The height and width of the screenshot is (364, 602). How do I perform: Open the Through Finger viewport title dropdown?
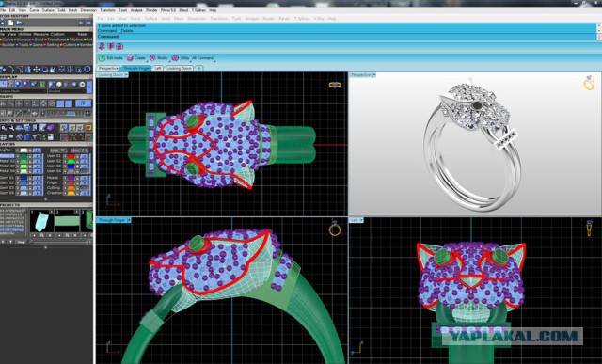129,220
